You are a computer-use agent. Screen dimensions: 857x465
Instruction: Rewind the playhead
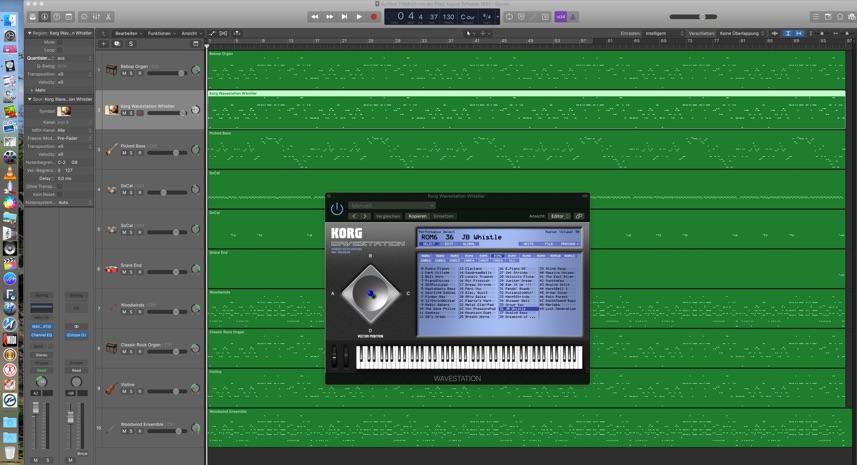(x=315, y=17)
